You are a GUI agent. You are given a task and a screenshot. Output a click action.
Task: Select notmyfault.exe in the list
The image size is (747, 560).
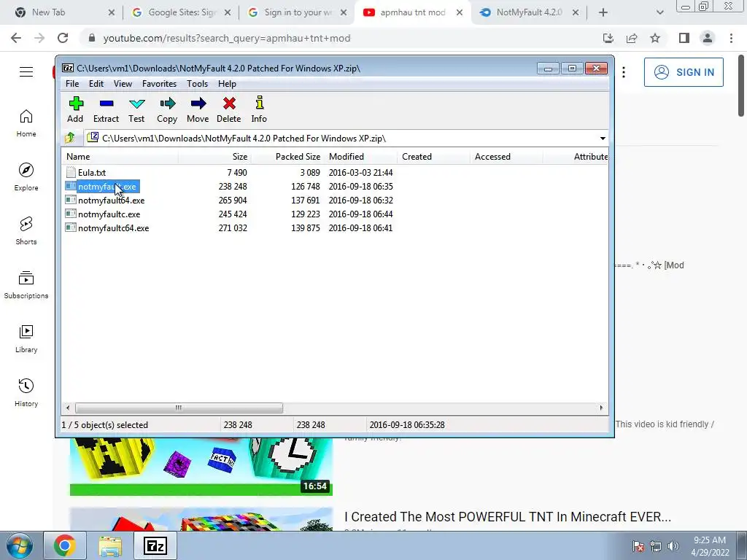(107, 187)
